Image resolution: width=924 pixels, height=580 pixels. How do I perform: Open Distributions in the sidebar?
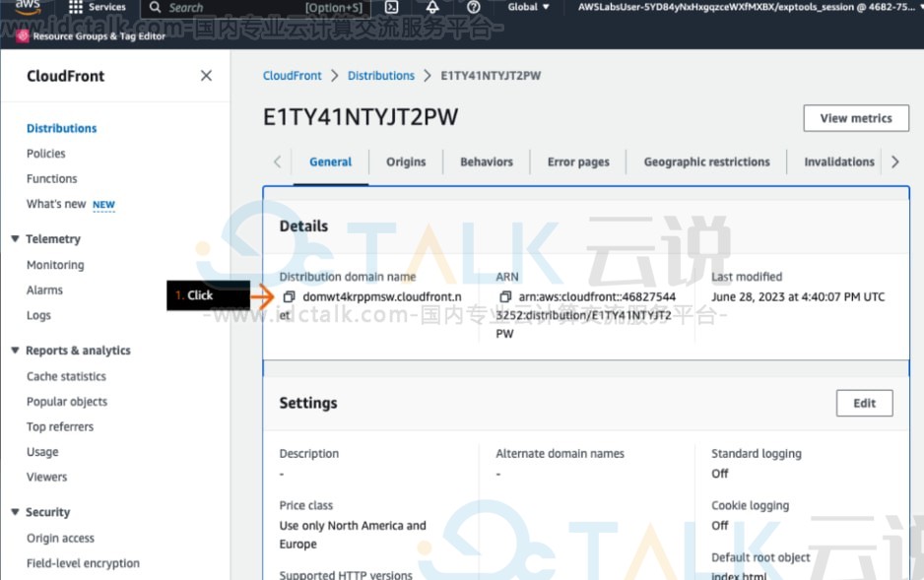[x=61, y=128]
